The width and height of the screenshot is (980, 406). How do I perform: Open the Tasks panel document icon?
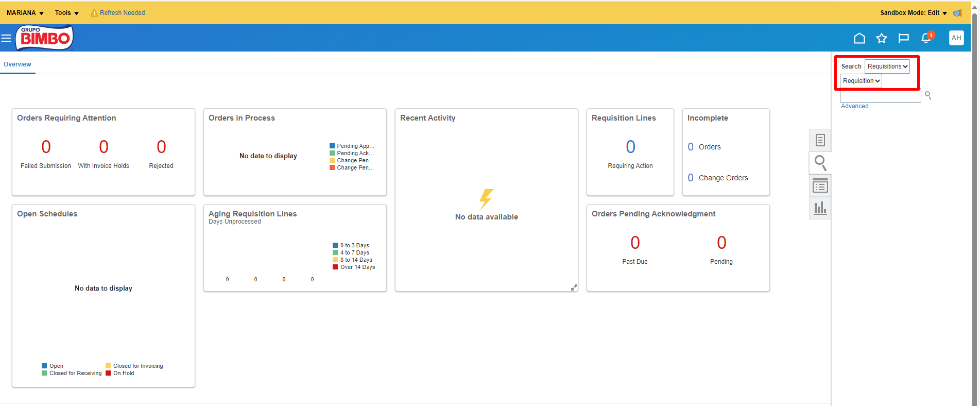click(x=820, y=140)
